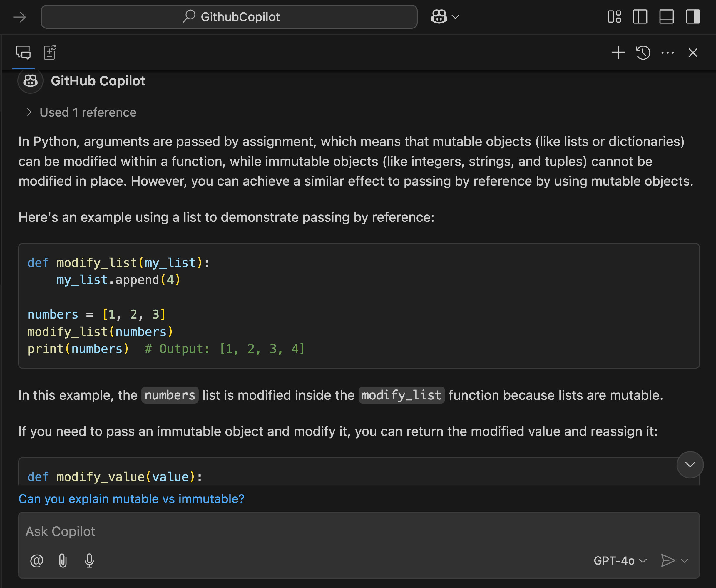716x588 pixels.
Task: Click the GitHub Copilot avatar icon
Action: 31,80
